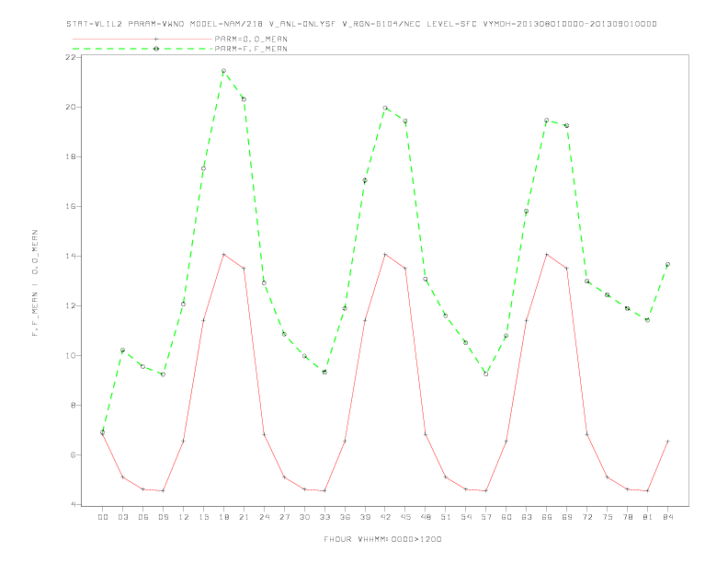Click the x-axis hour label 09
The height and width of the screenshot is (563, 728).
click(163, 517)
